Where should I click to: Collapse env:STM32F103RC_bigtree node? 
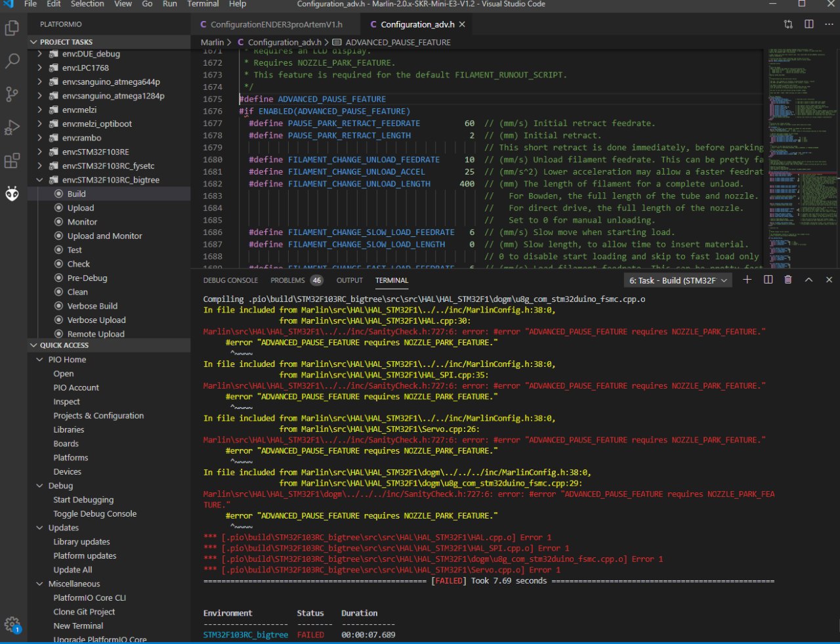pyautogui.click(x=40, y=179)
